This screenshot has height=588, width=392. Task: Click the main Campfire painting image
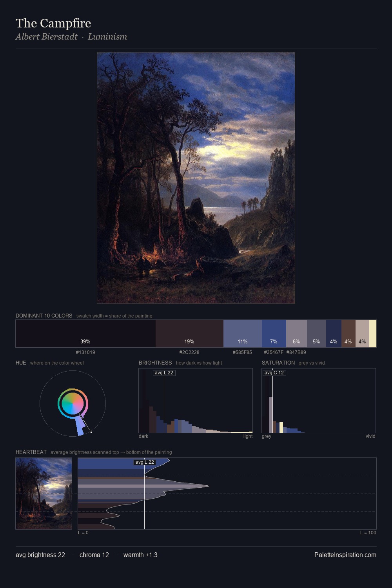click(196, 178)
